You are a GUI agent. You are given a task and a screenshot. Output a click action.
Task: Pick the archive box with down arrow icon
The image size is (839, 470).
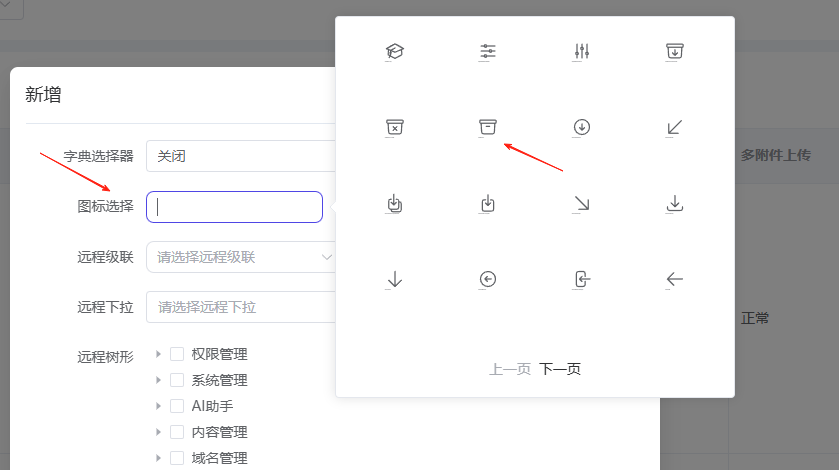tap(675, 51)
